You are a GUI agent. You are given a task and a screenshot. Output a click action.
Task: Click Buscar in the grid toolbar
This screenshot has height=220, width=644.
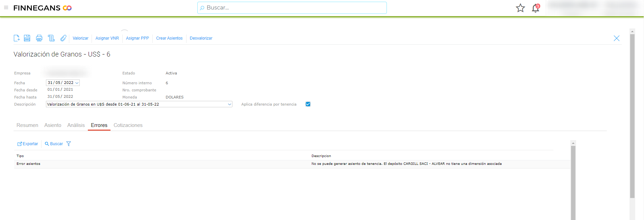pos(54,144)
